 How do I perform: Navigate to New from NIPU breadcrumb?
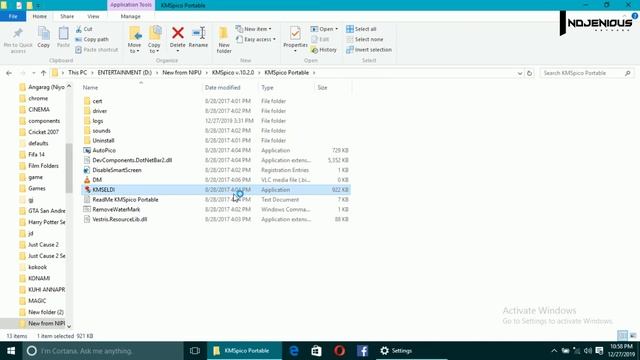point(182,73)
